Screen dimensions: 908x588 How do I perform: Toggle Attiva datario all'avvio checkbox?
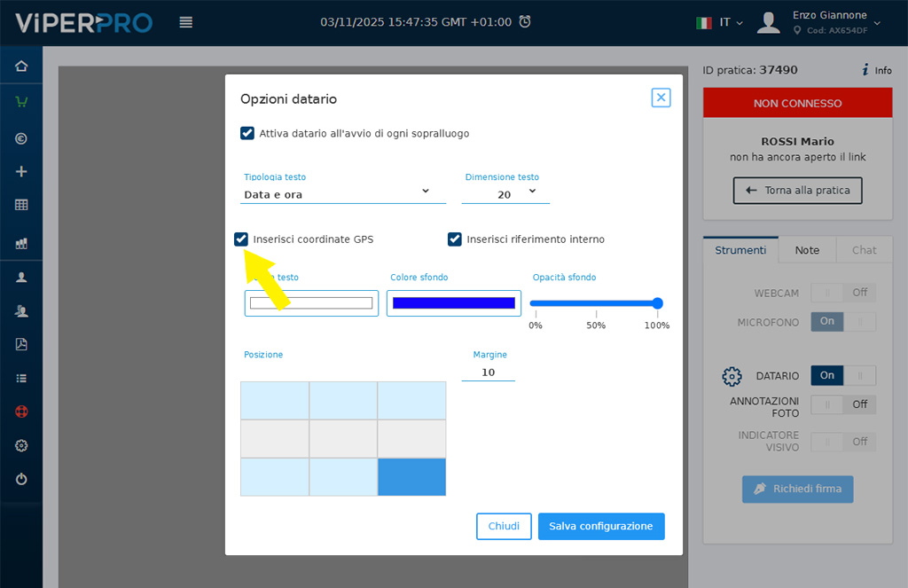coord(247,134)
